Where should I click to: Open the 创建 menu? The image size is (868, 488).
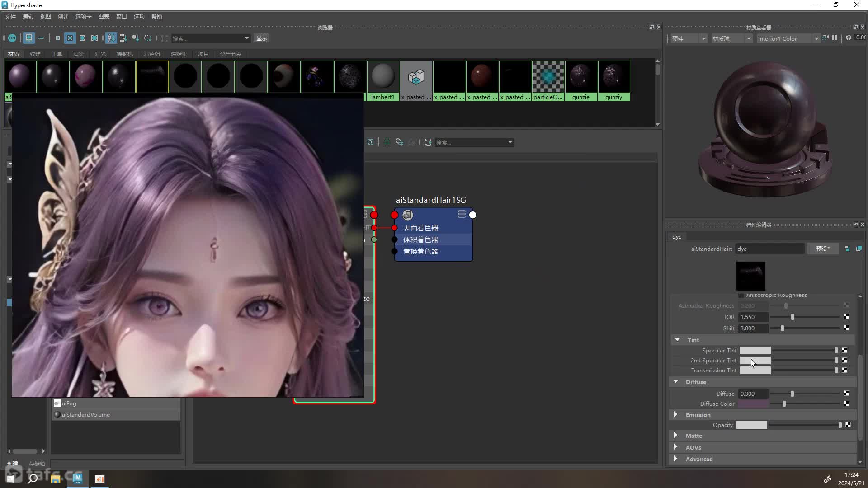[63, 16]
